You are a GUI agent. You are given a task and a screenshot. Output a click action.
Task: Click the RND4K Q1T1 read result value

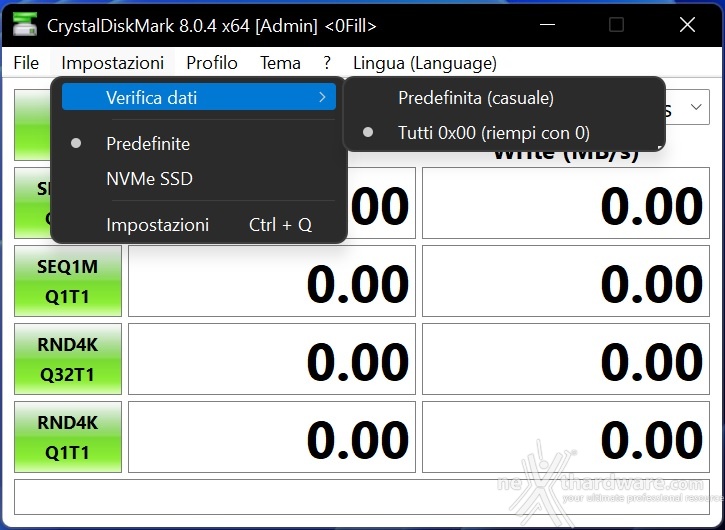click(272, 437)
